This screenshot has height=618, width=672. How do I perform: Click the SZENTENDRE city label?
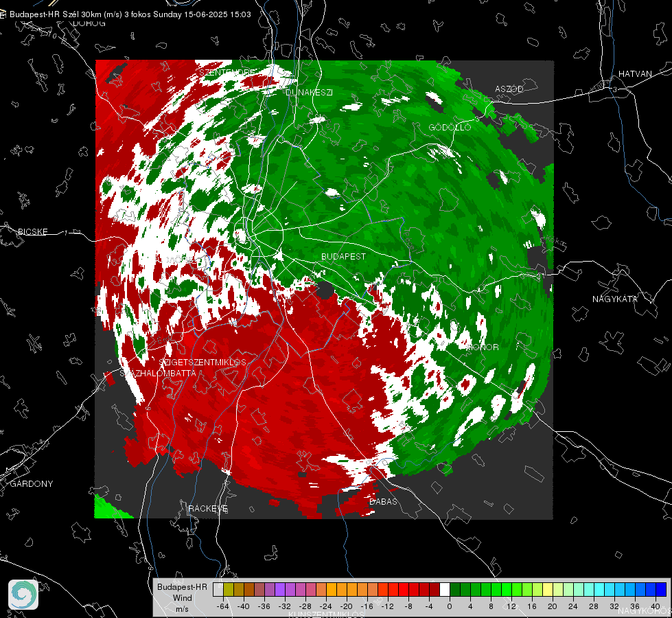227,73
